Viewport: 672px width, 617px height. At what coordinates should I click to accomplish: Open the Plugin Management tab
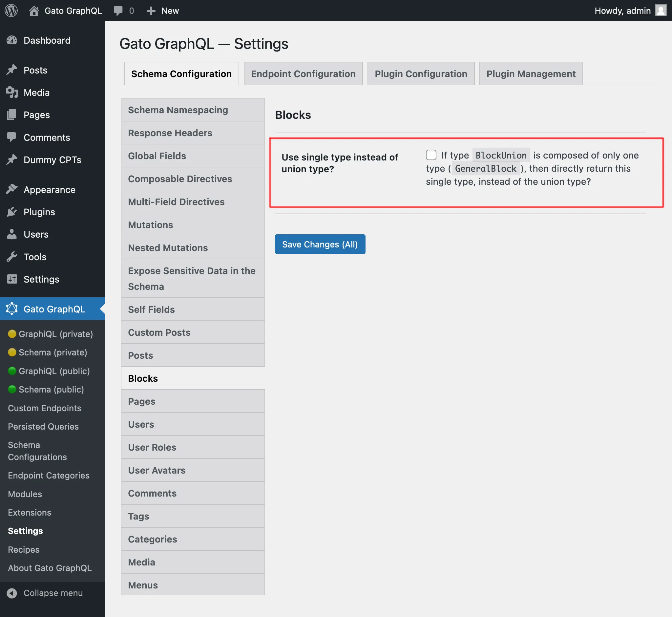[x=531, y=74]
